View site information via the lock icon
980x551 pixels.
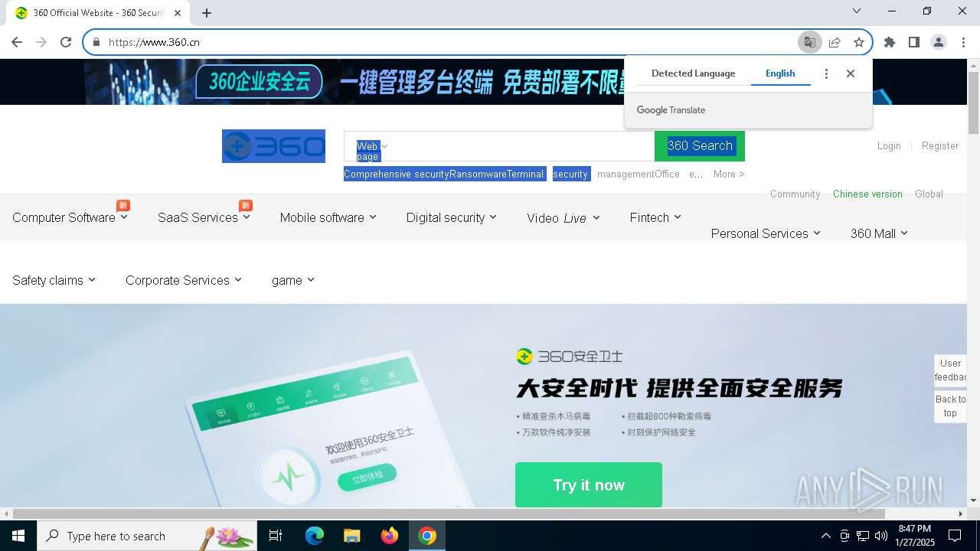click(96, 42)
